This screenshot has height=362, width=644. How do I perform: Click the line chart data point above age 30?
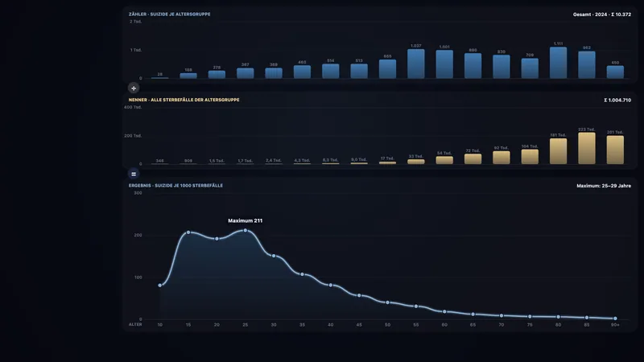coord(274,256)
